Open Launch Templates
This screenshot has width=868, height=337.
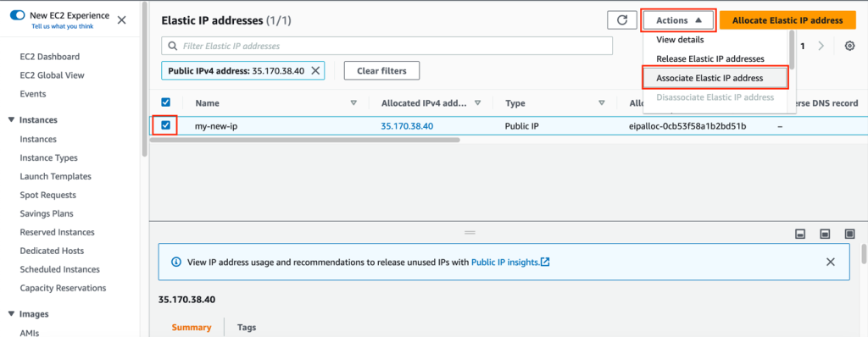tap(55, 176)
